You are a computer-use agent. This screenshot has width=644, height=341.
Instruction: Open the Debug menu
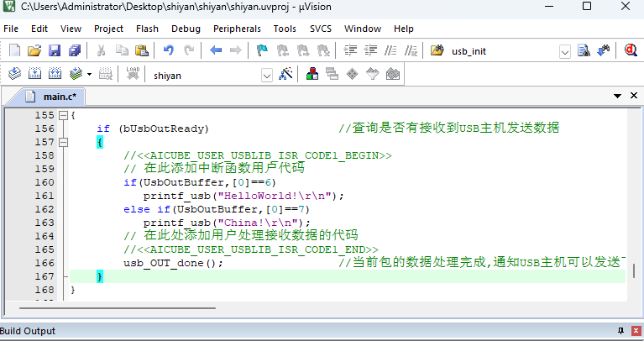pos(186,29)
